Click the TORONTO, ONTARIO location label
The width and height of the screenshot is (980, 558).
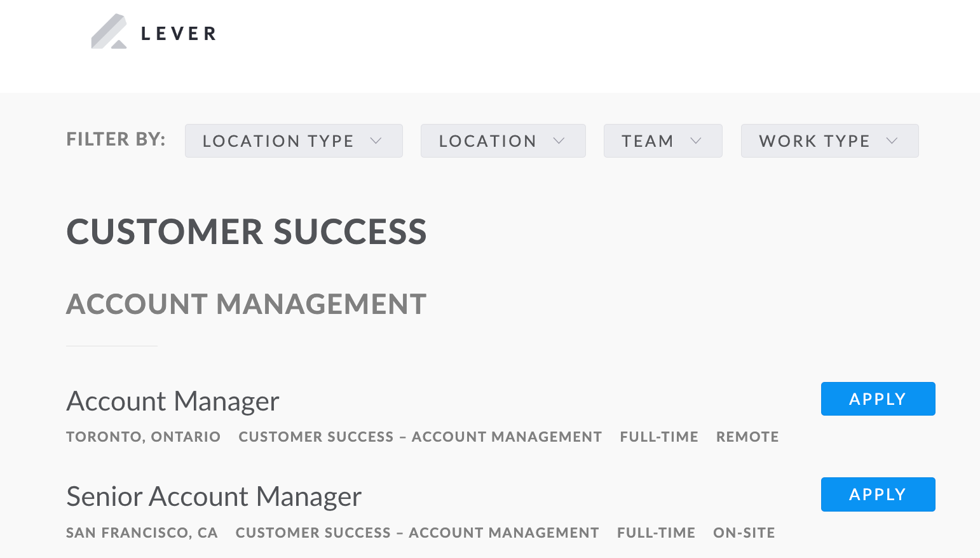tap(143, 437)
